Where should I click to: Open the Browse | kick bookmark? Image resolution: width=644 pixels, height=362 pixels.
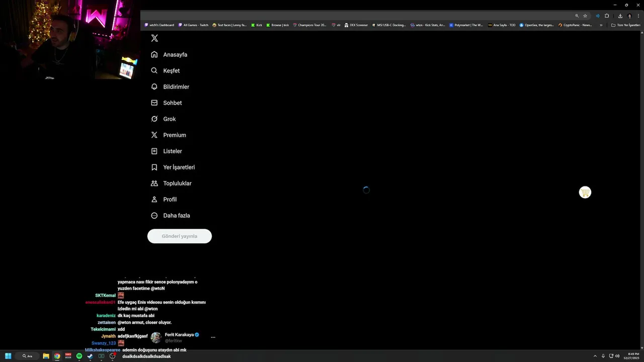click(278, 25)
